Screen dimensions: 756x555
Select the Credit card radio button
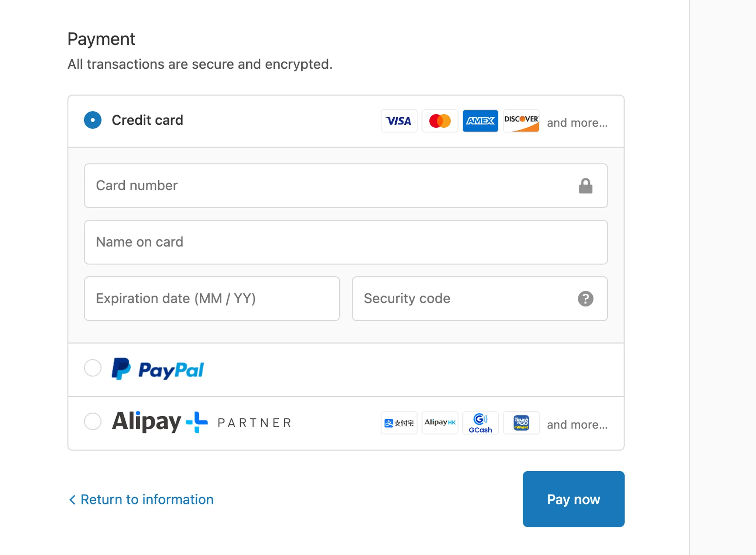click(x=93, y=120)
